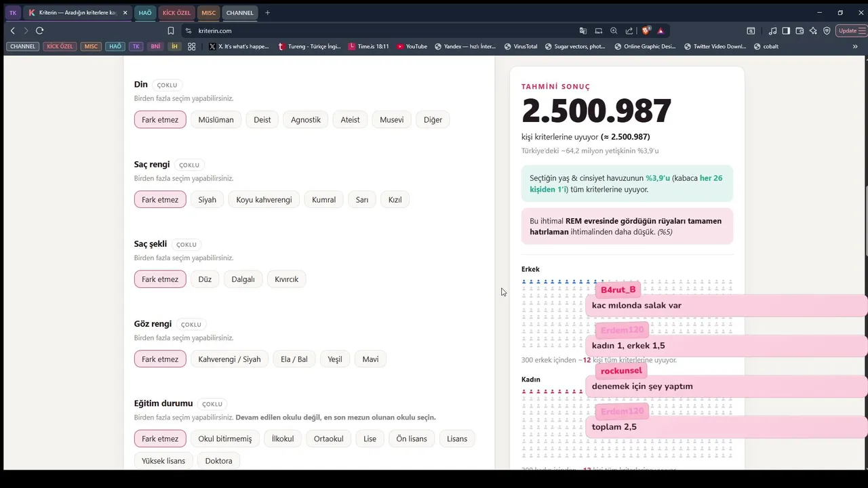The width and height of the screenshot is (868, 488).
Task: Toggle Müslüman under Din
Action: 216,120
